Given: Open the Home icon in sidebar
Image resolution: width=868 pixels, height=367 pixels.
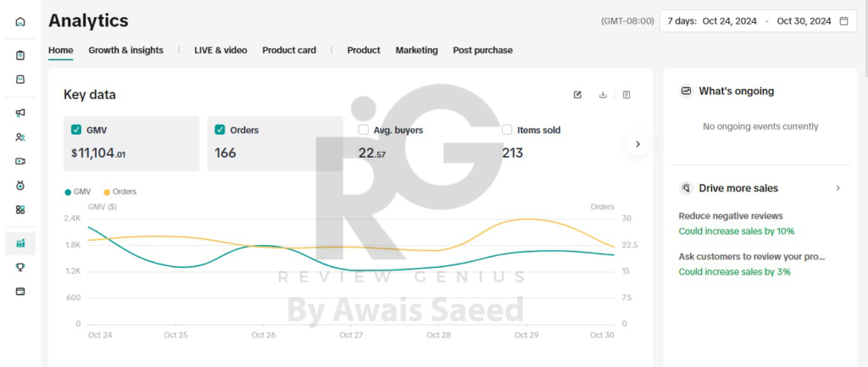Looking at the screenshot, I should point(20,22).
